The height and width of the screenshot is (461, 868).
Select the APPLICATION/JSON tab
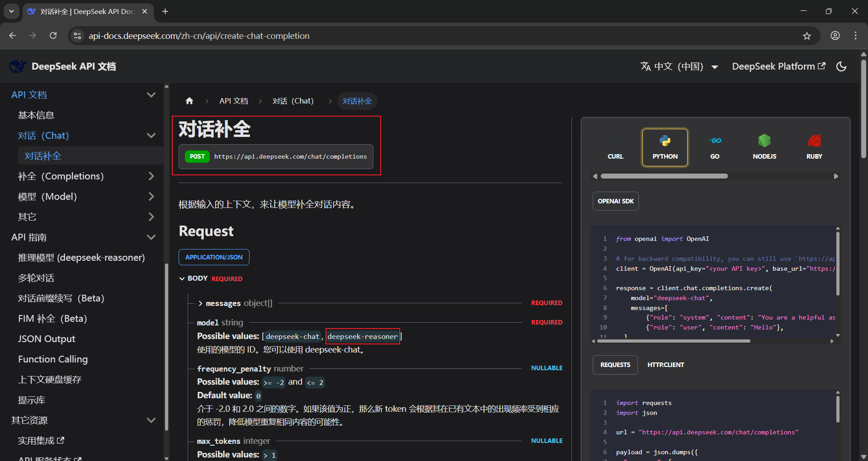tap(214, 257)
